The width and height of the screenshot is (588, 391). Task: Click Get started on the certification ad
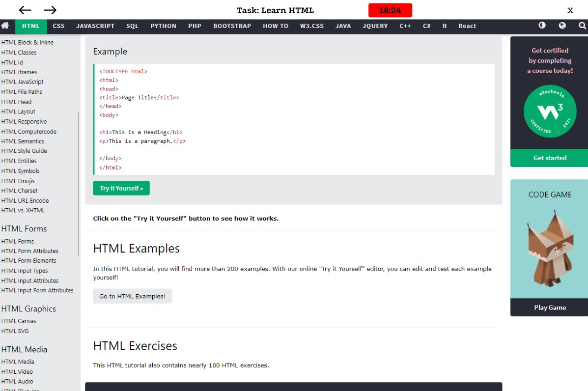[x=550, y=158]
